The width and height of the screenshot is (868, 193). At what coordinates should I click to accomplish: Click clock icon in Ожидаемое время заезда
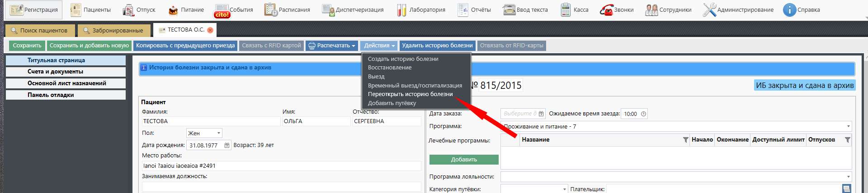click(x=644, y=114)
